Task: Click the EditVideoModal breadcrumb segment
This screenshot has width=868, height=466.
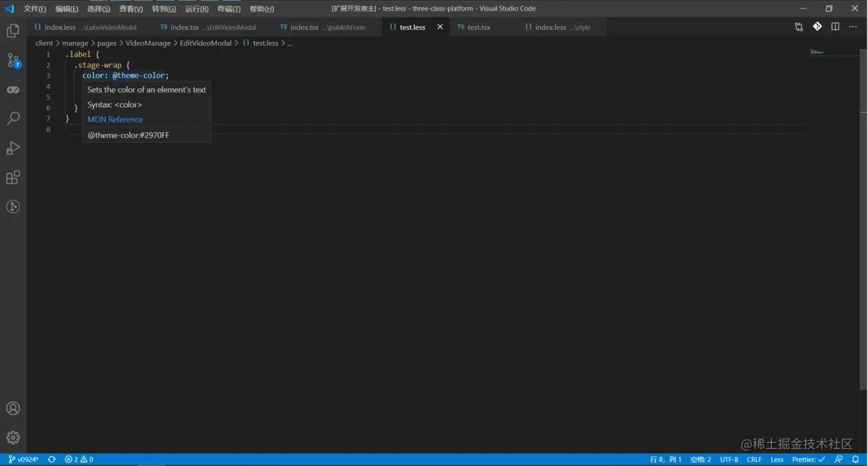Action: [x=205, y=43]
